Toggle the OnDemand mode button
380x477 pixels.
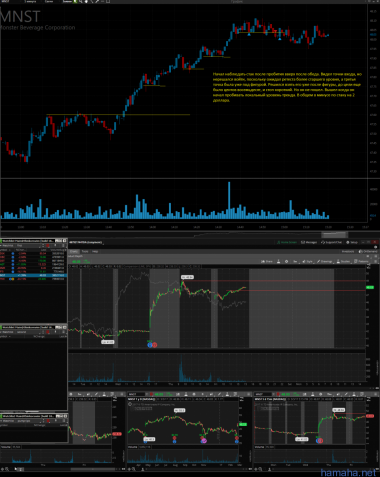[x=368, y=251]
